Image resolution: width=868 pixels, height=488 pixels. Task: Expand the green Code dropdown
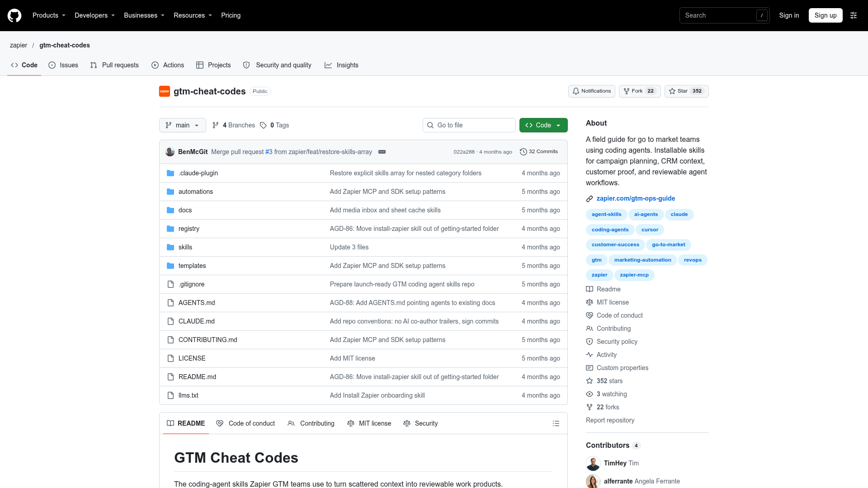(x=543, y=125)
